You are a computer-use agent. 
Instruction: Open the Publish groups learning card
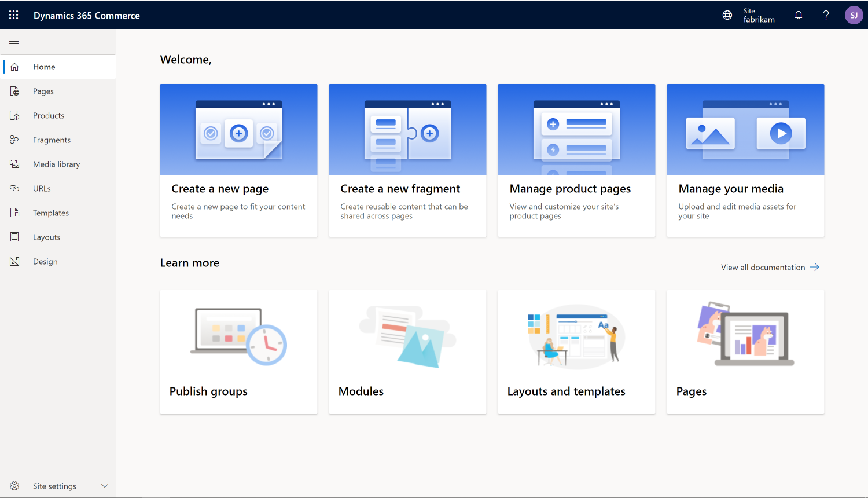coord(238,351)
